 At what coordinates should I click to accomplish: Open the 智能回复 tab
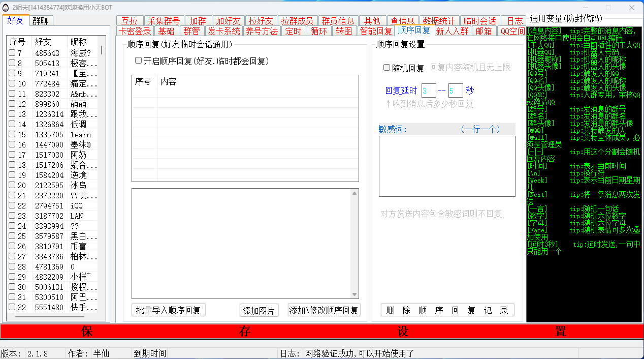click(375, 31)
